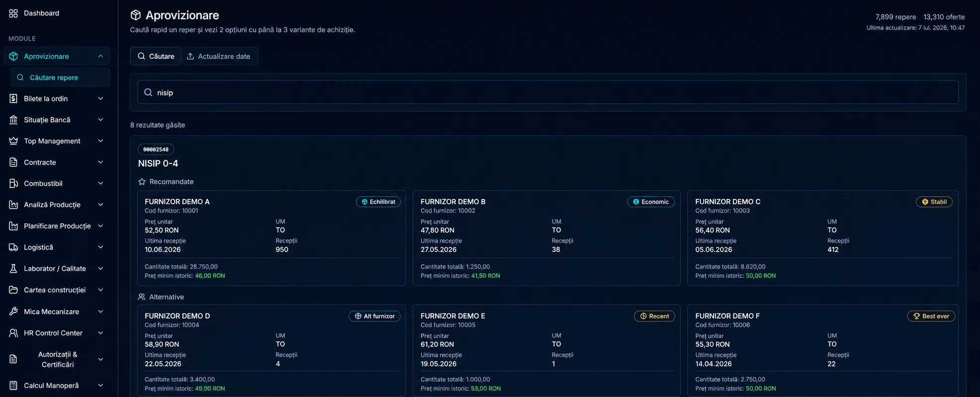Screen dimensions: 980x397
Task: Click the Situație Bancă bank icon
Action: tap(13, 120)
